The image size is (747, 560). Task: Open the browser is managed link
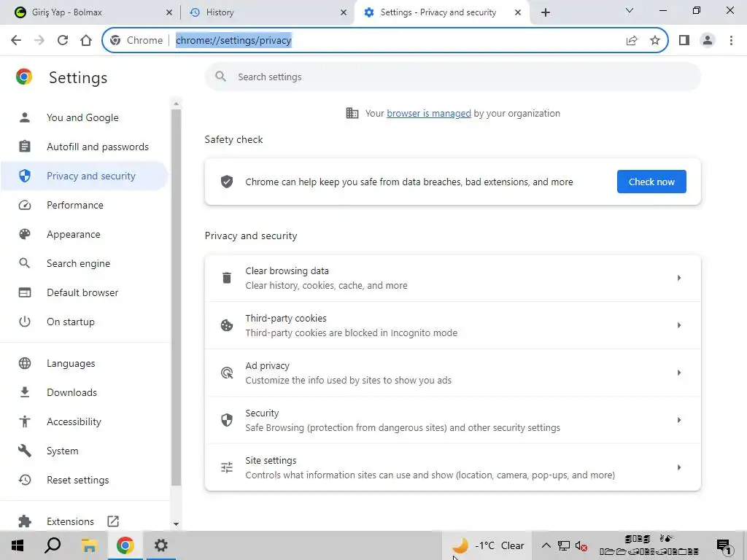(x=429, y=113)
